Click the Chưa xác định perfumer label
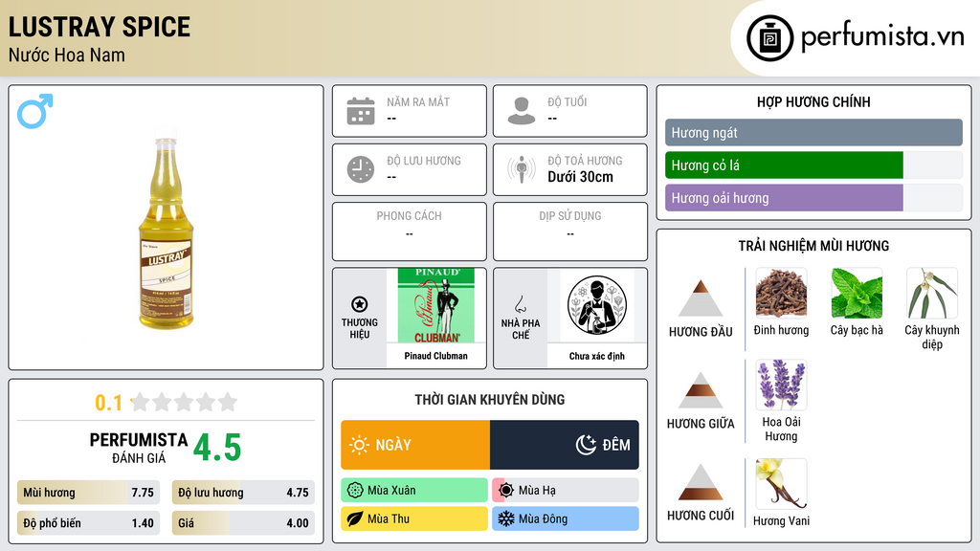 pyautogui.click(x=597, y=356)
